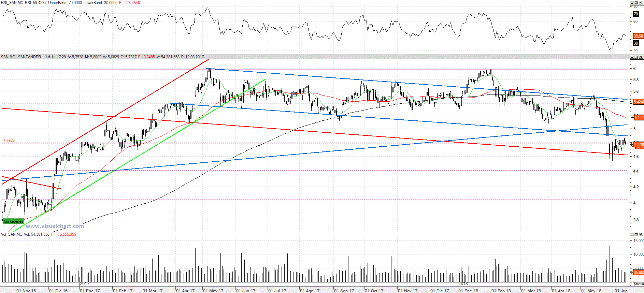Close the Vol_SAN.MC volume pane

640,234
